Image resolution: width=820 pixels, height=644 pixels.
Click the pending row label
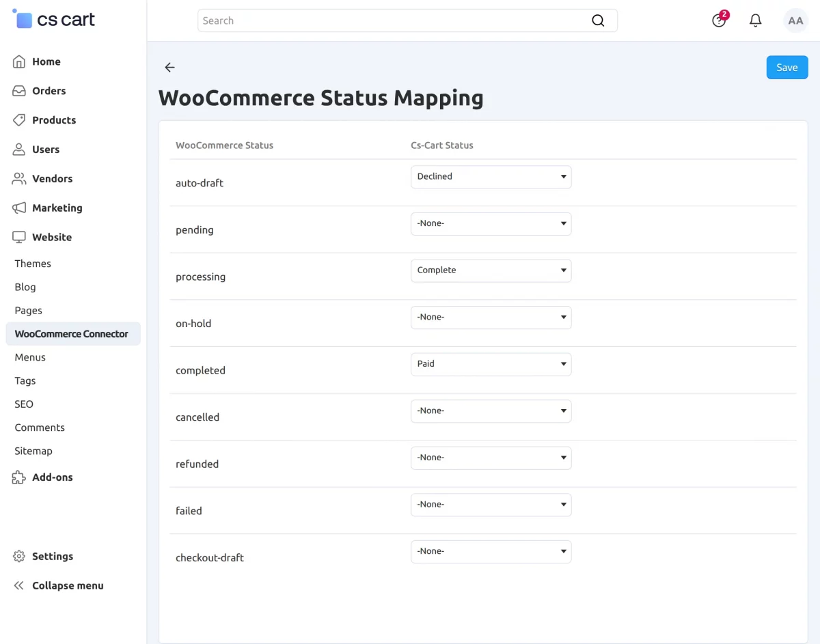pos(195,230)
